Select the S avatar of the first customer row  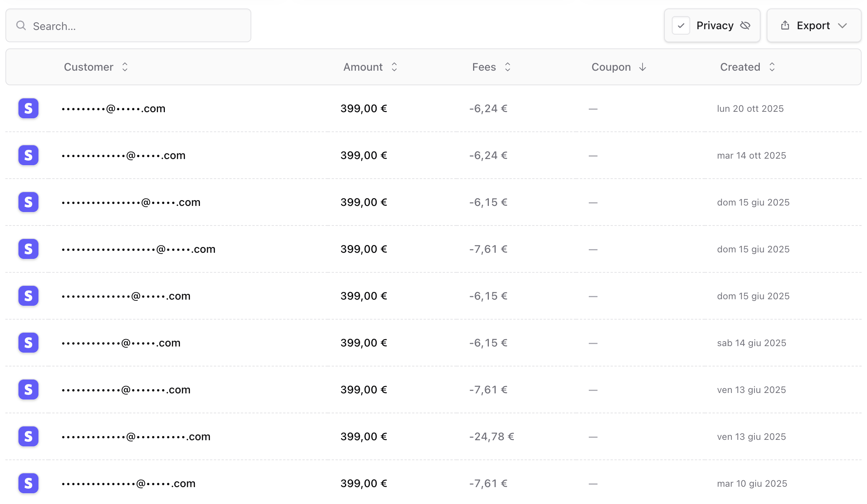28,108
